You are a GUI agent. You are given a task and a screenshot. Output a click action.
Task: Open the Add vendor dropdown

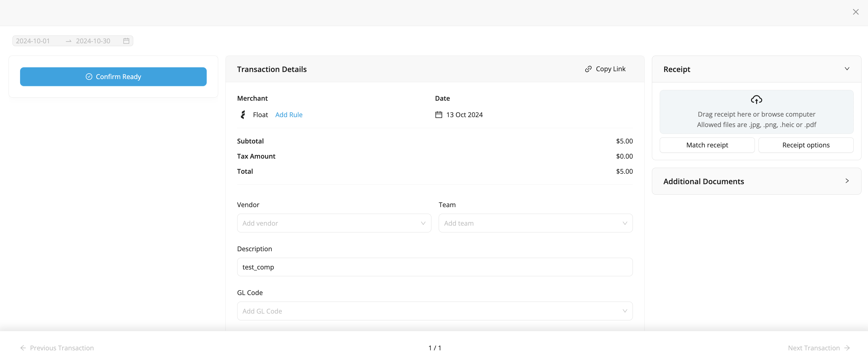pyautogui.click(x=334, y=223)
